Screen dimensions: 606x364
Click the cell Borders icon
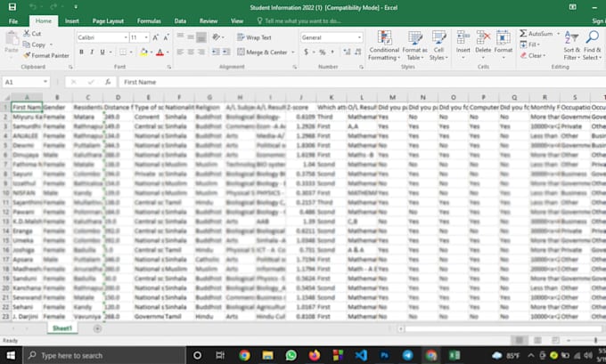(123, 53)
